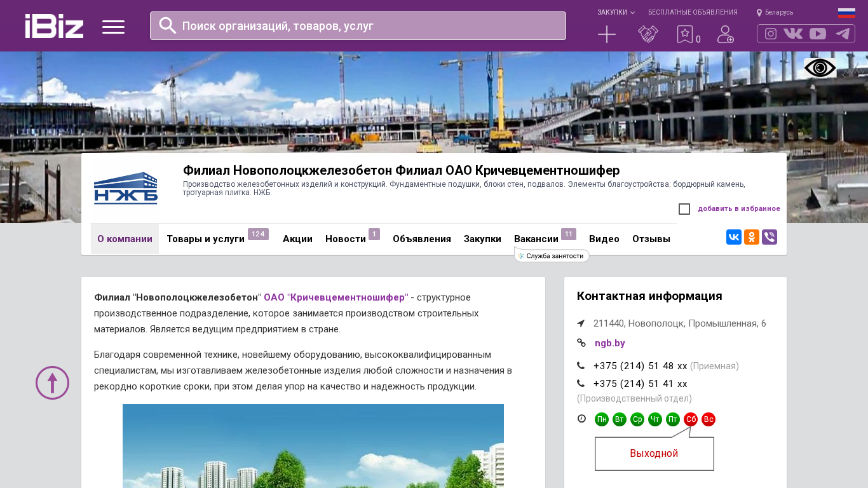Viewport: 868px width, 488px height.
Task: Click the НЖБ company logo
Action: [126, 188]
